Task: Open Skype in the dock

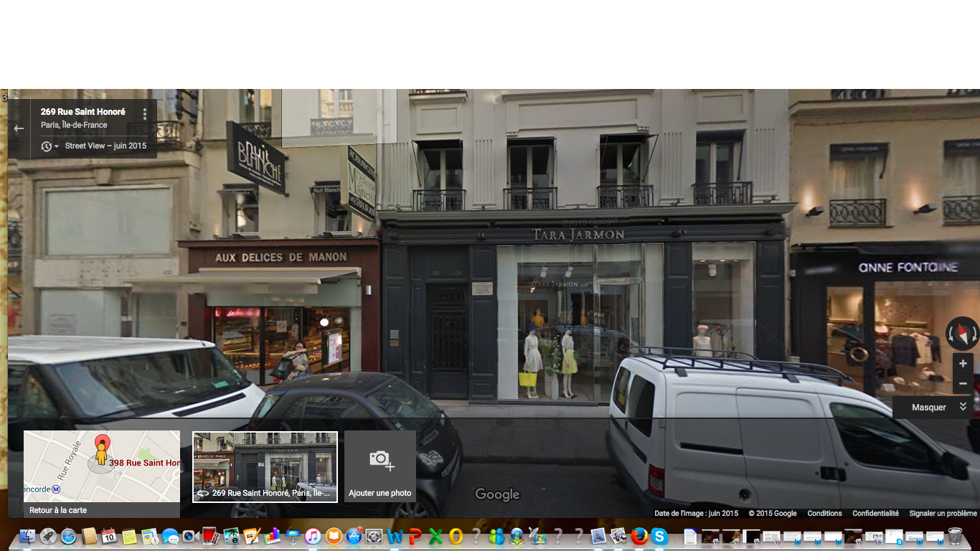Action: (659, 536)
